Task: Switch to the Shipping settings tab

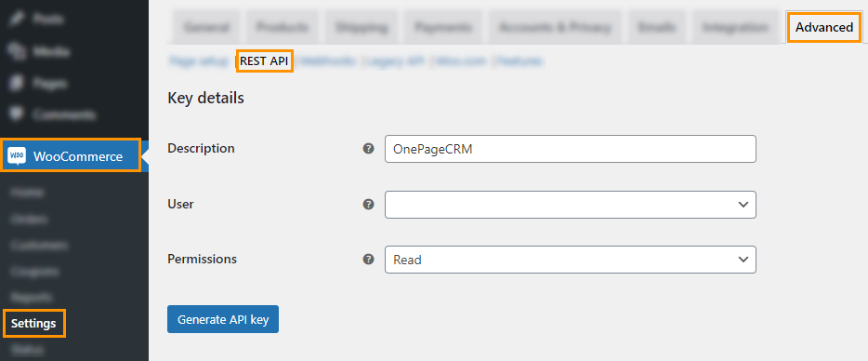Action: tap(361, 27)
